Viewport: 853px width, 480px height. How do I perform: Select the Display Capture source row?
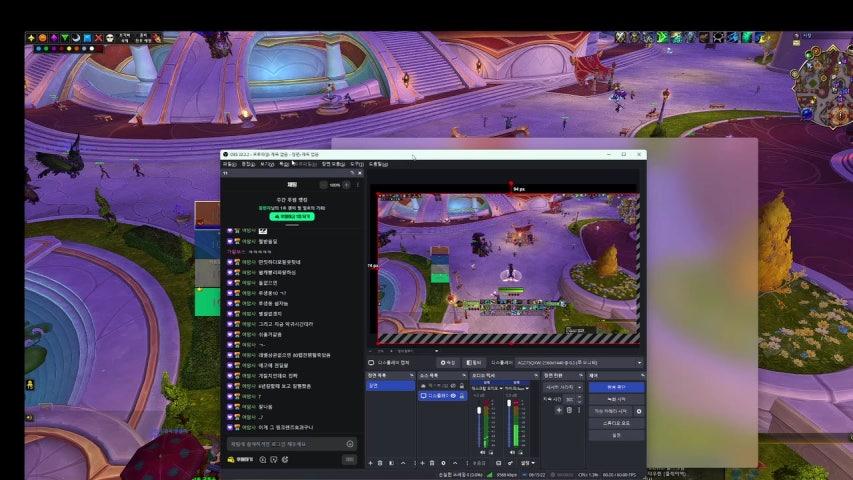pos(443,396)
